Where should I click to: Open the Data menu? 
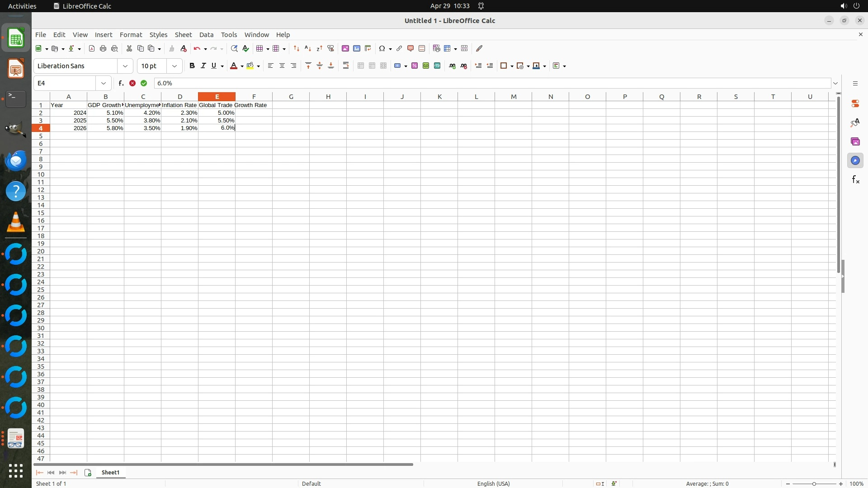[x=206, y=35]
